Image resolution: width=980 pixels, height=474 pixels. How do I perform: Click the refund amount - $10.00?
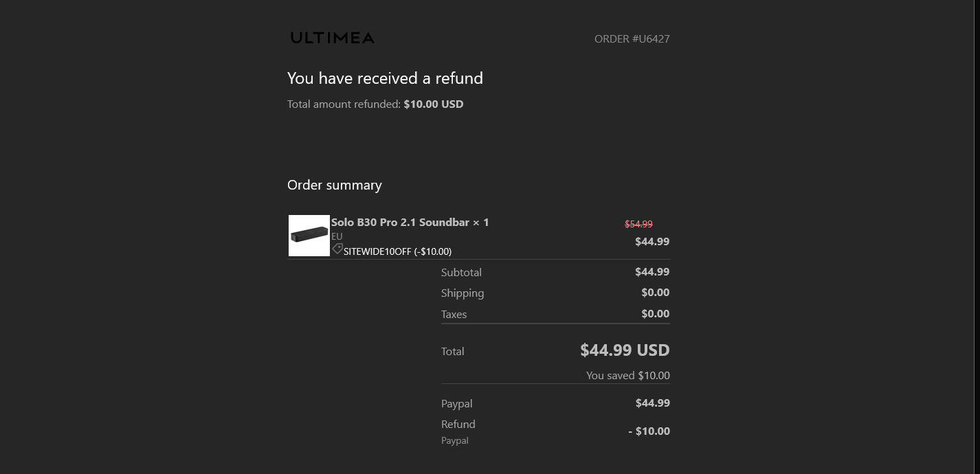(x=649, y=431)
